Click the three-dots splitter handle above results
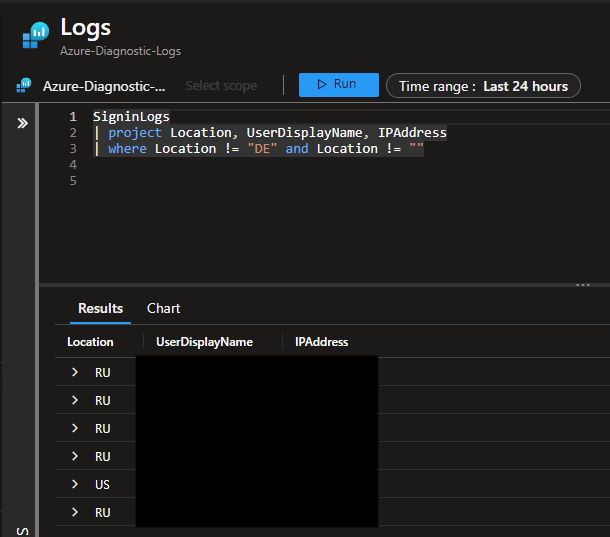Viewport: 610px width, 537px height. coord(583,285)
